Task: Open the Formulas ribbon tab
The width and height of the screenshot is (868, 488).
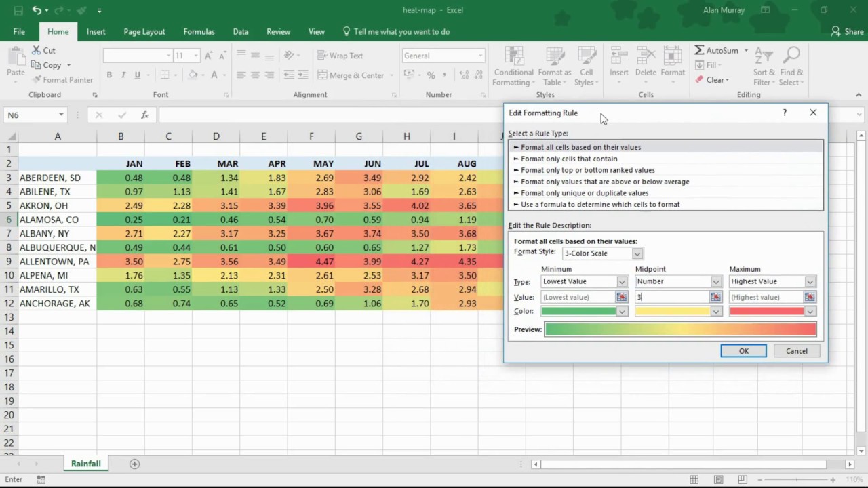Action: (199, 32)
